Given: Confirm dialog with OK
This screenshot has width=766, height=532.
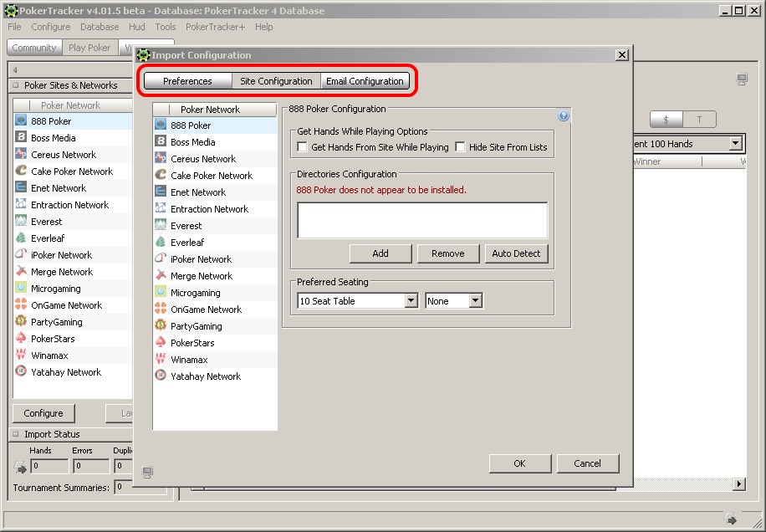Looking at the screenshot, I should [x=520, y=463].
